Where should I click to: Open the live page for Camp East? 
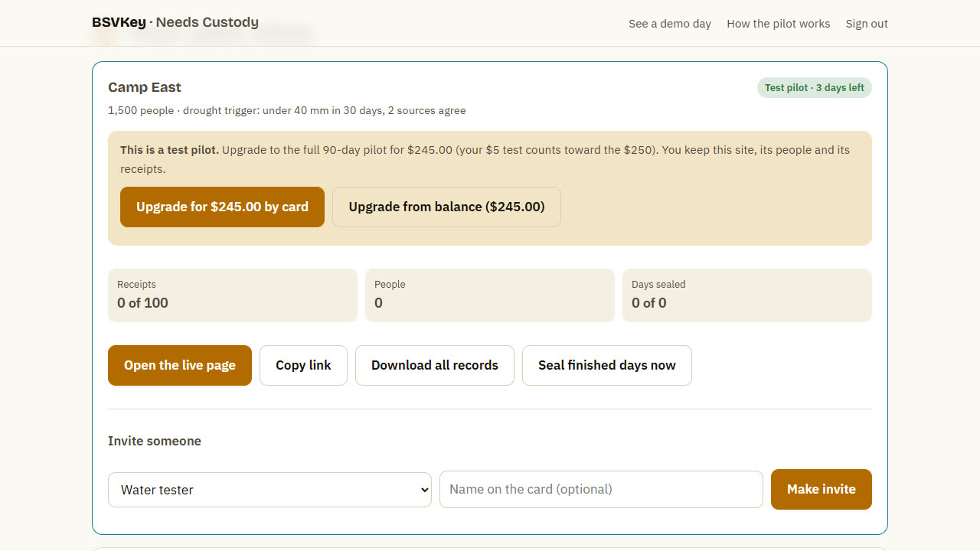(180, 365)
